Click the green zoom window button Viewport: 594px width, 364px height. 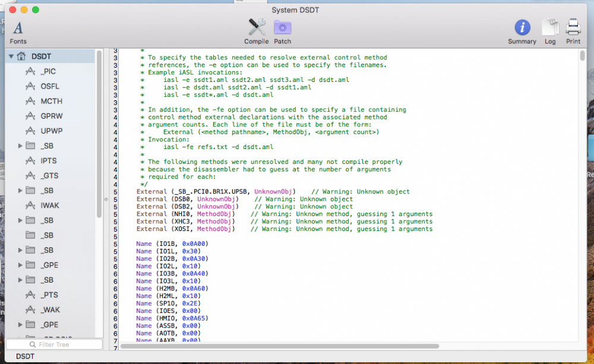pyautogui.click(x=35, y=10)
